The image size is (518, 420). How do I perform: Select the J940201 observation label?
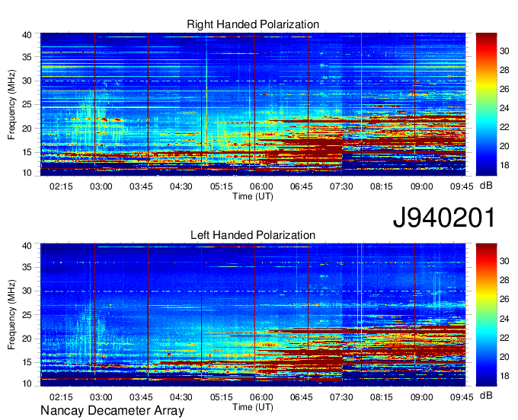[444, 218]
